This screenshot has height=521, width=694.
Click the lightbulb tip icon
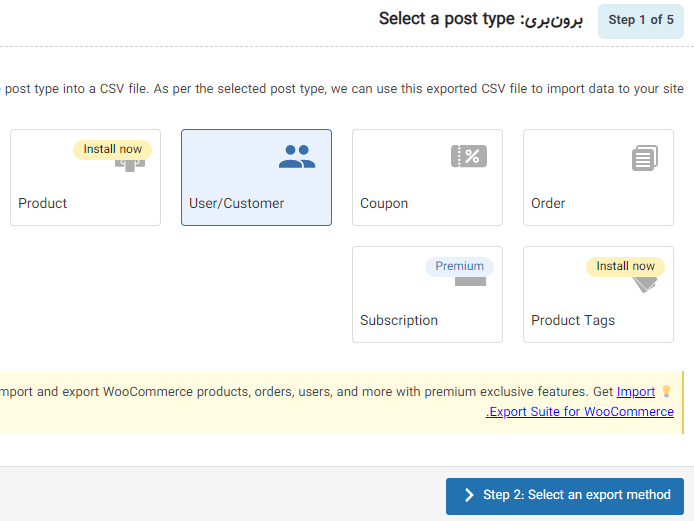666,391
